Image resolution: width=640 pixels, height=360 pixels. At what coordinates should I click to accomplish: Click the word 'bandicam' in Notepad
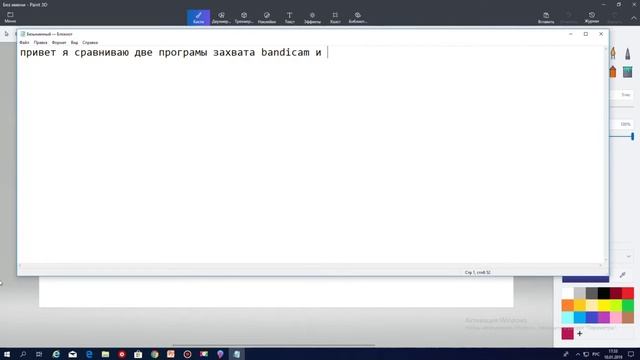click(285, 52)
